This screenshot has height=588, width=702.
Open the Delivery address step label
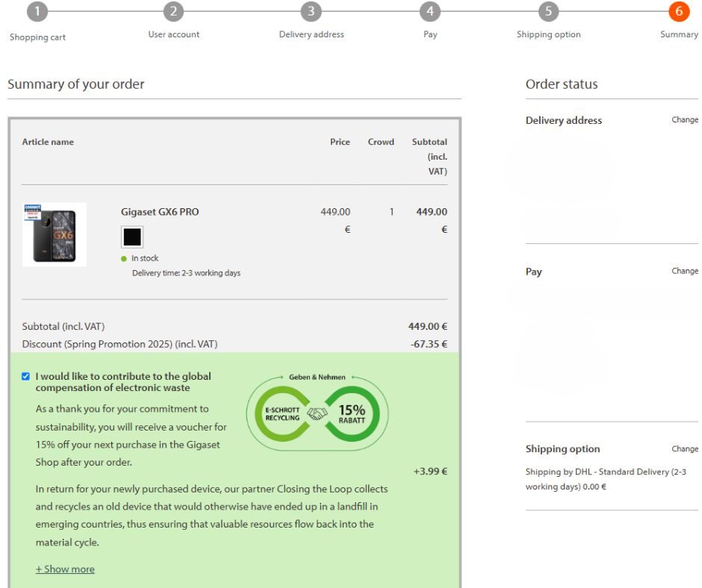click(311, 34)
